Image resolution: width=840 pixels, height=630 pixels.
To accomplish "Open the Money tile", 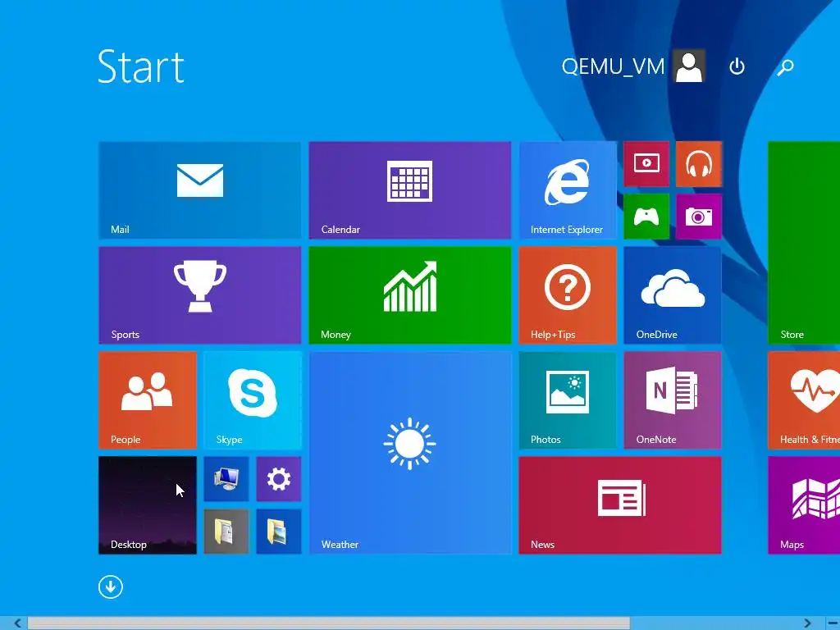I will point(410,295).
